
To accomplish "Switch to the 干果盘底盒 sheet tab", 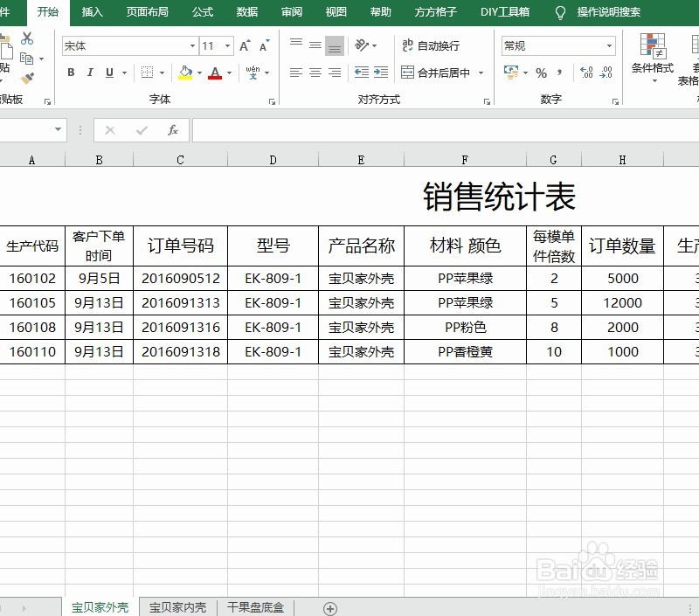I will point(255,607).
